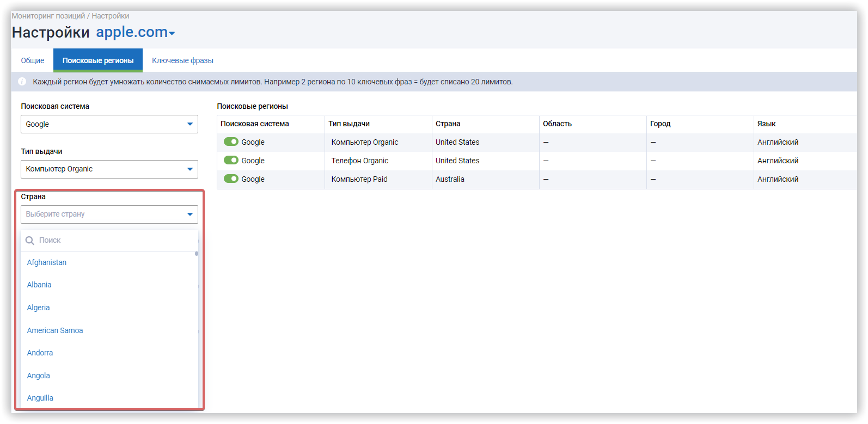Click the Поиск country search field
The image size is (868, 424).
tap(109, 241)
